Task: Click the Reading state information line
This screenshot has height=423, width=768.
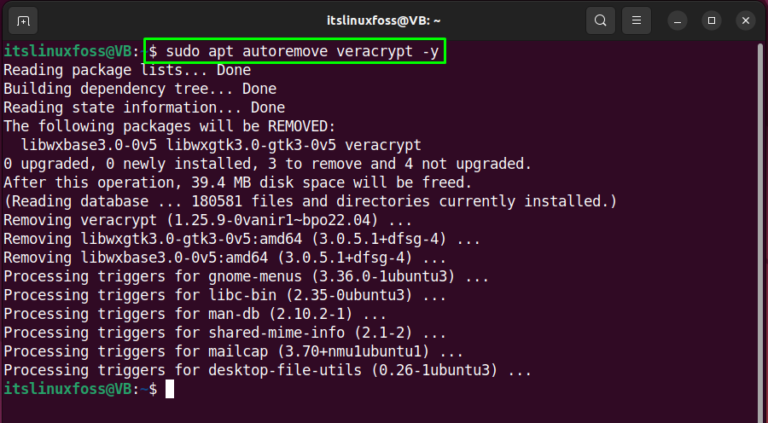Action: 144,107
